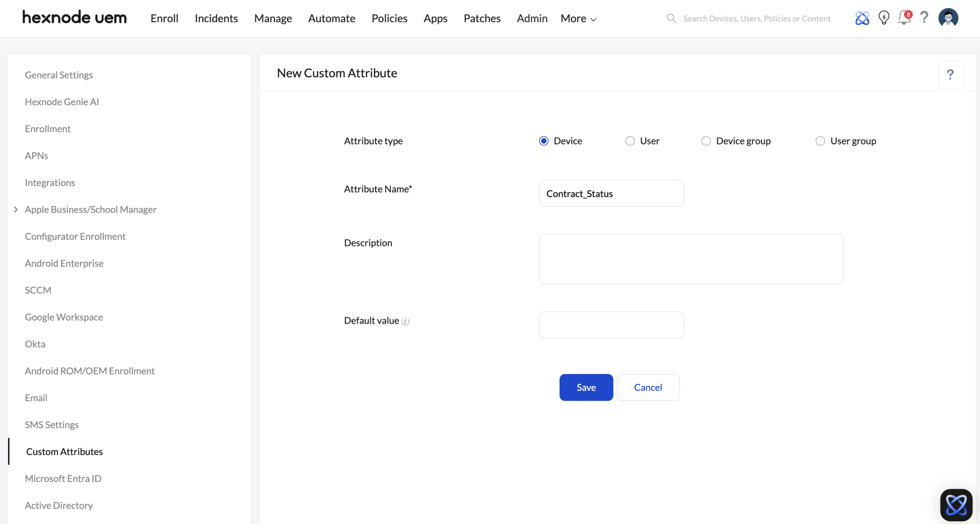Open Microsoft Entra ID settings
Image resolution: width=980 pixels, height=524 pixels.
coord(63,478)
